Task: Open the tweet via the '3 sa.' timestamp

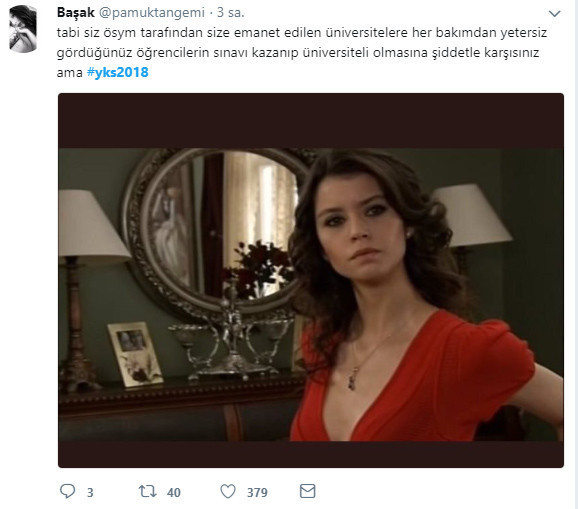Action: point(231,13)
